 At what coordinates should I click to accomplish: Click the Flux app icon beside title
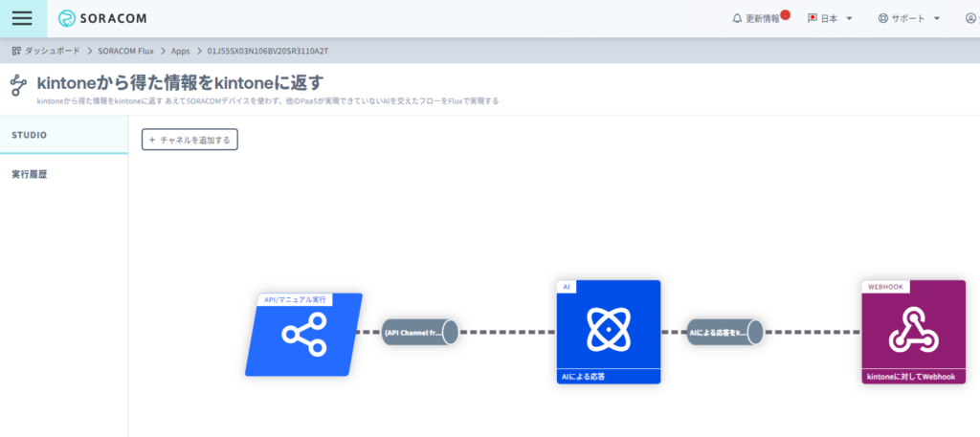[x=19, y=85]
